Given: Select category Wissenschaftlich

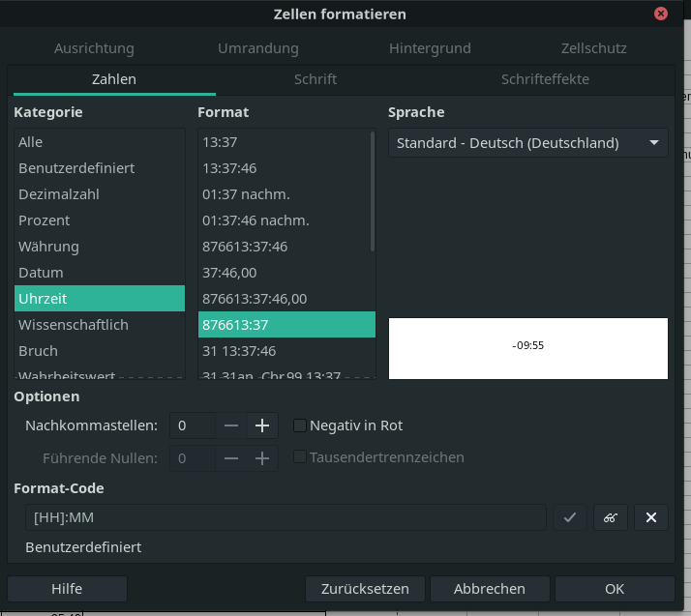Looking at the screenshot, I should pos(100,325).
